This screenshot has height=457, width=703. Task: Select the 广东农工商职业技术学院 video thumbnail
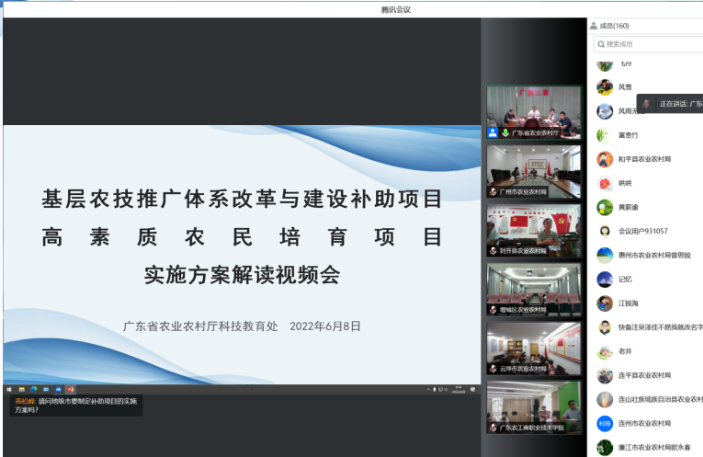pyautogui.click(x=533, y=408)
